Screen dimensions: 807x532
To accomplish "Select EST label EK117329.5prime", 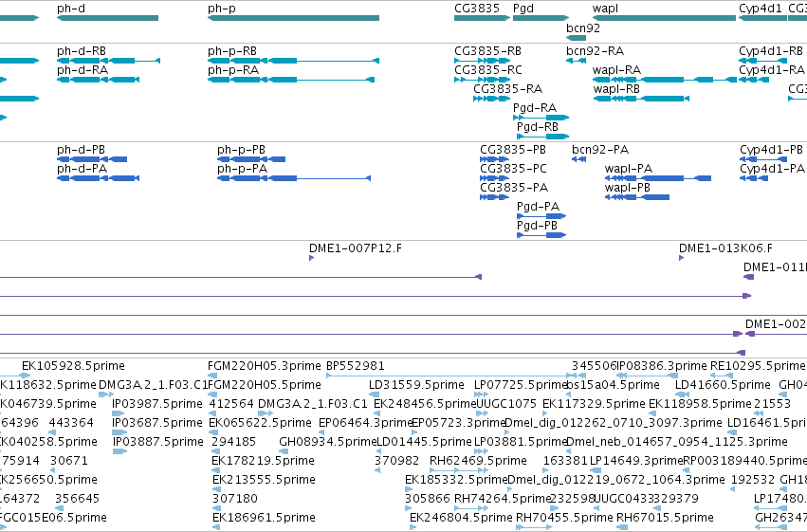I will pos(594,404).
